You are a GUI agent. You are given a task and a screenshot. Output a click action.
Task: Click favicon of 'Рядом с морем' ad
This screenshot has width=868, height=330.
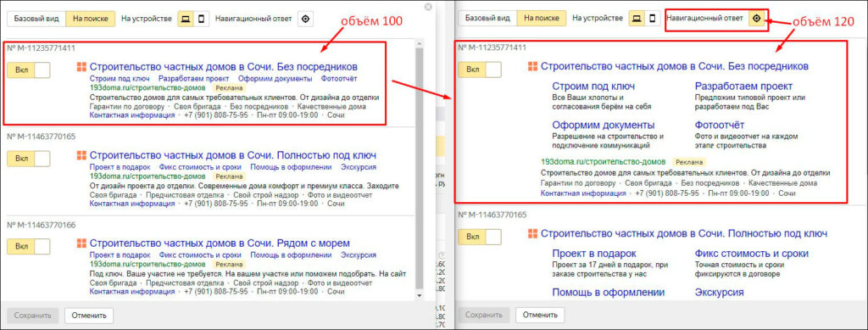point(81,243)
